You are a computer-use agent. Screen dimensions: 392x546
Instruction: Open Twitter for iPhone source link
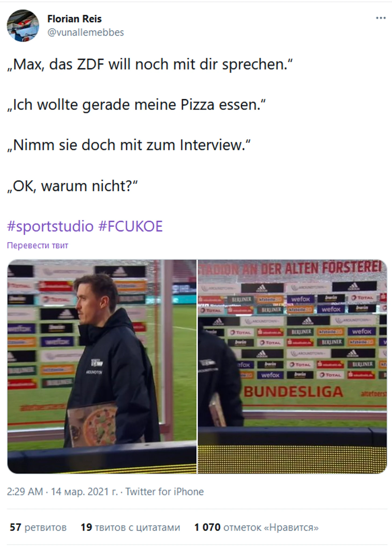pyautogui.click(x=165, y=491)
